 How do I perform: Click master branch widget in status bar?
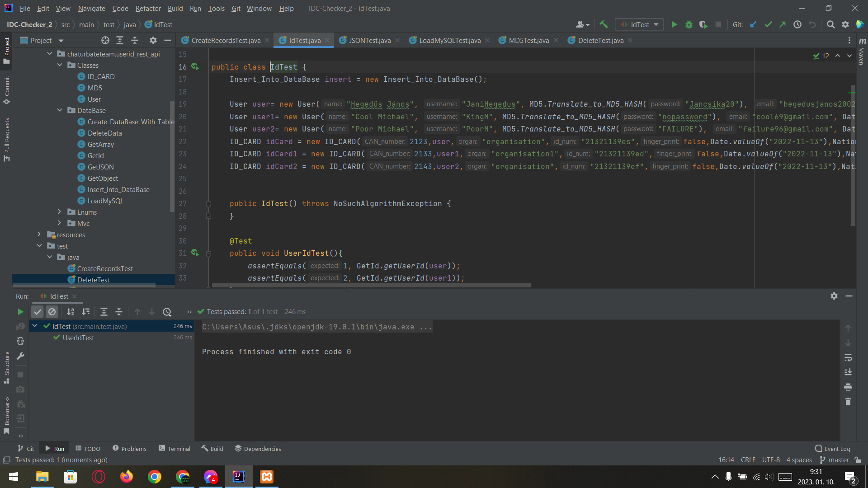tap(835, 460)
